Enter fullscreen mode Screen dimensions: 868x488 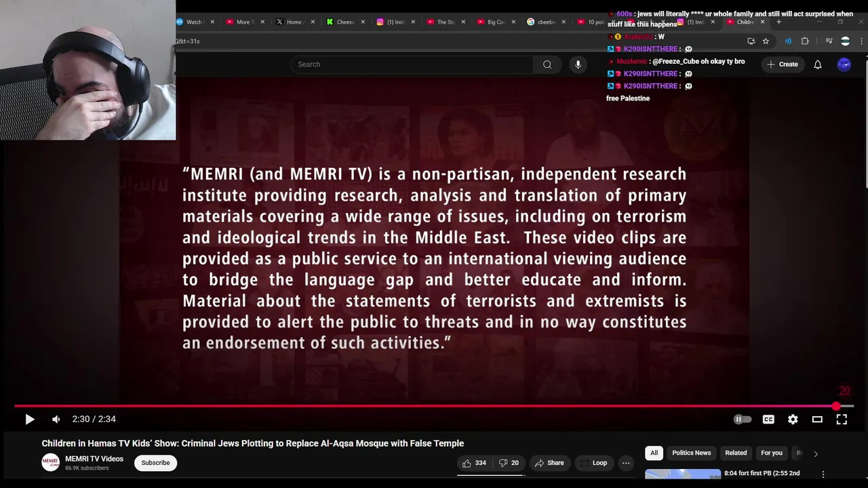click(x=842, y=420)
